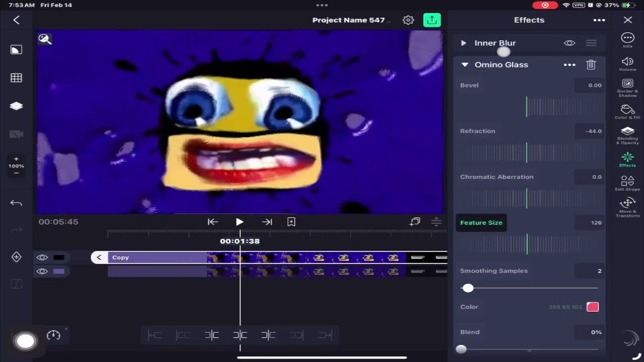Delete the Omino Glass effect
Image resolution: width=644 pixels, height=362 pixels.
point(591,64)
